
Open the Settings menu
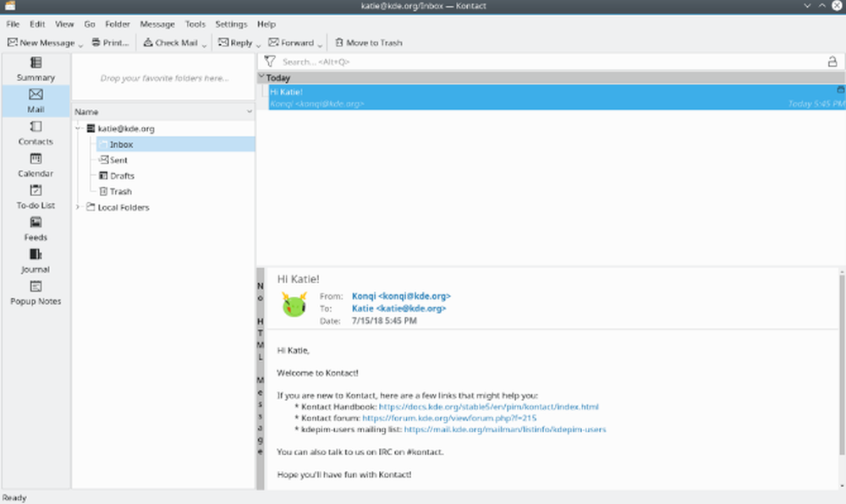coord(231,24)
